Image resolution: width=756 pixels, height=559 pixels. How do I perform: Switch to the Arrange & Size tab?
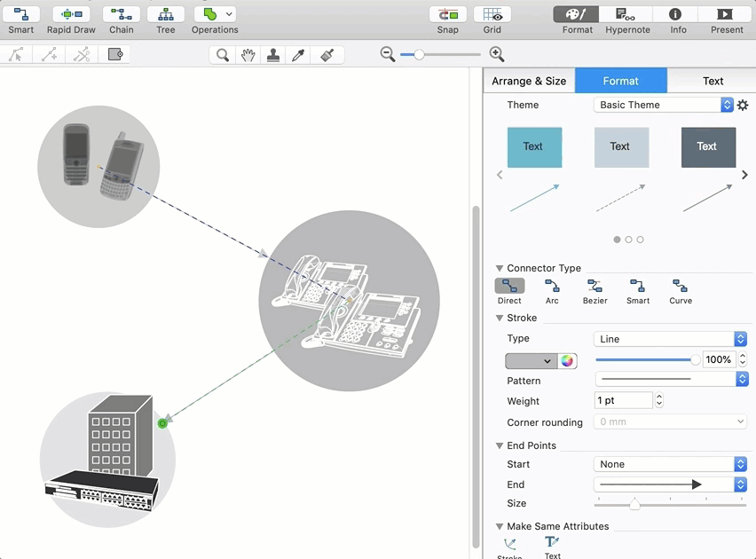pos(529,81)
